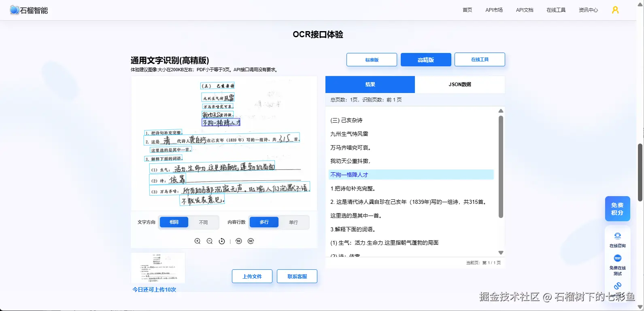Image resolution: width=644 pixels, height=311 pixels.
Task: Set text direction to 相同
Action: tap(174, 222)
